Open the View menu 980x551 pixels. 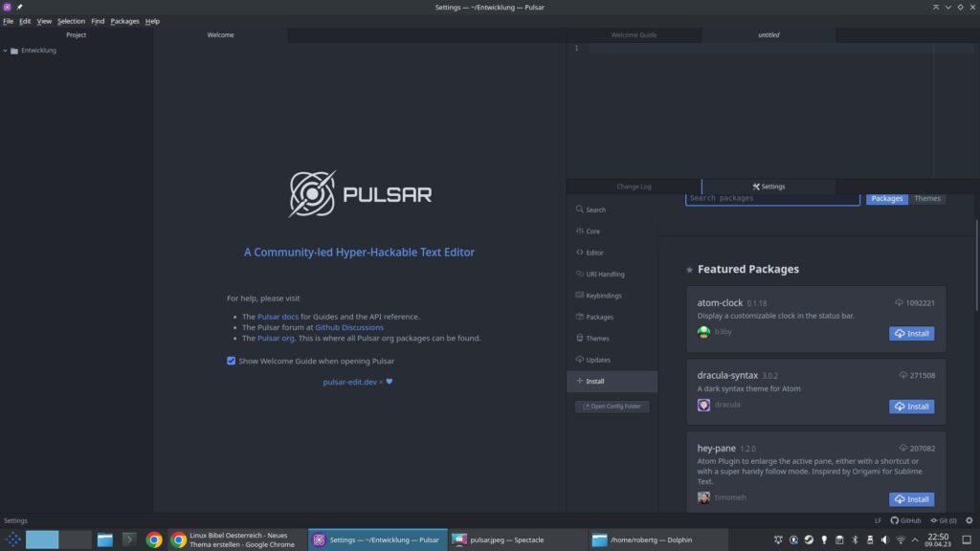(x=44, y=21)
